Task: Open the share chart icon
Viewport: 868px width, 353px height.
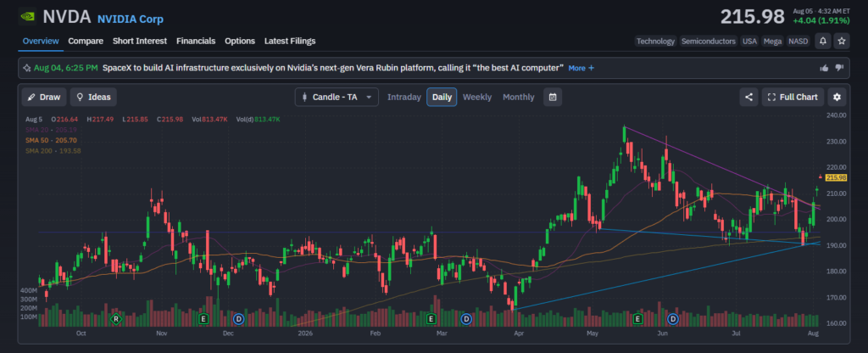Action: pos(748,97)
